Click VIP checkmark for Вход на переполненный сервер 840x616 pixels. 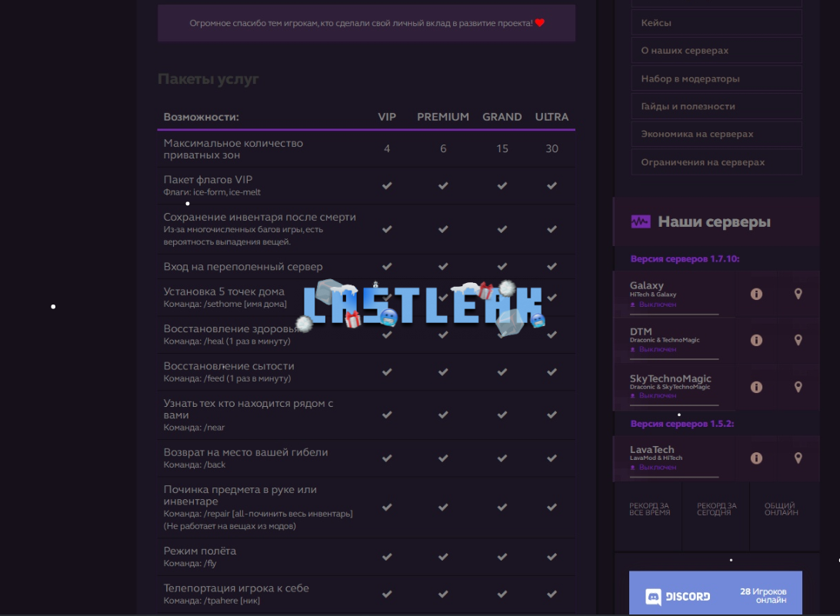tap(387, 266)
